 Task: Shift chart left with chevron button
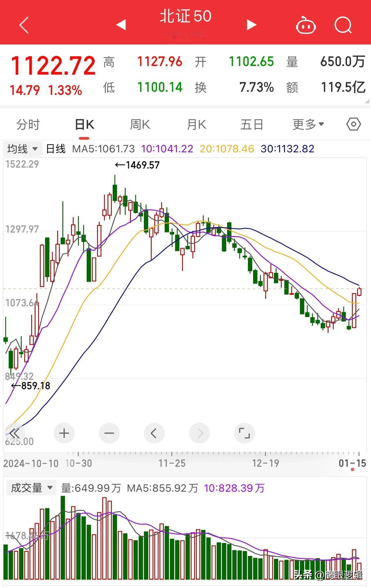tap(154, 433)
